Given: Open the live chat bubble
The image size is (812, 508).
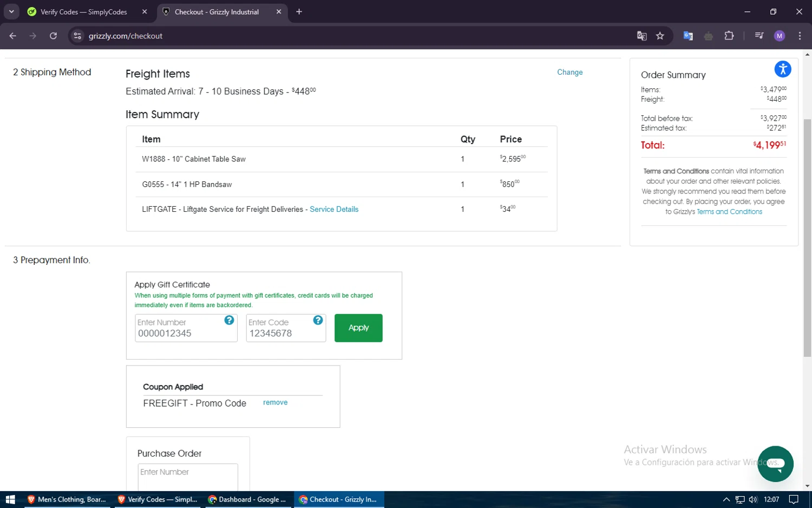Looking at the screenshot, I should [775, 464].
